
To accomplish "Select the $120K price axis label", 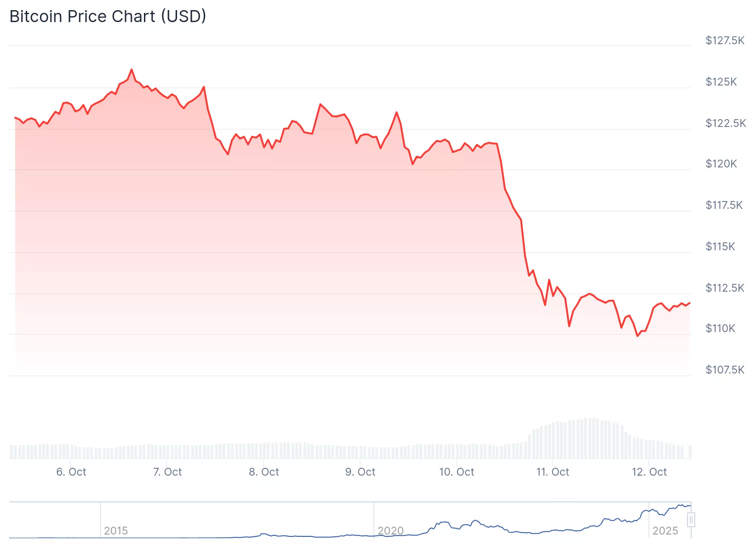I will (x=721, y=164).
